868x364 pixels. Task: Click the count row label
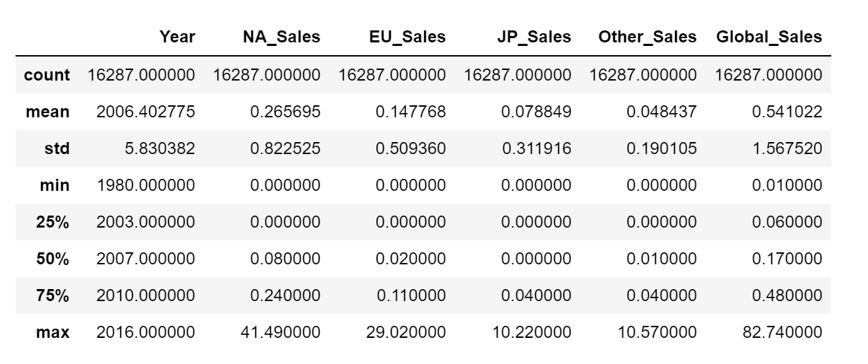47,74
